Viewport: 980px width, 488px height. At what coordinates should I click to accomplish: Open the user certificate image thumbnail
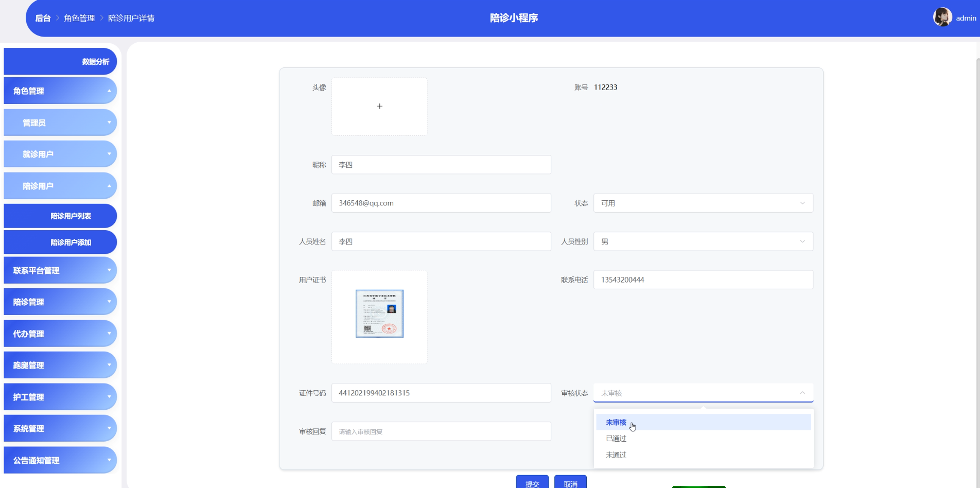click(379, 313)
